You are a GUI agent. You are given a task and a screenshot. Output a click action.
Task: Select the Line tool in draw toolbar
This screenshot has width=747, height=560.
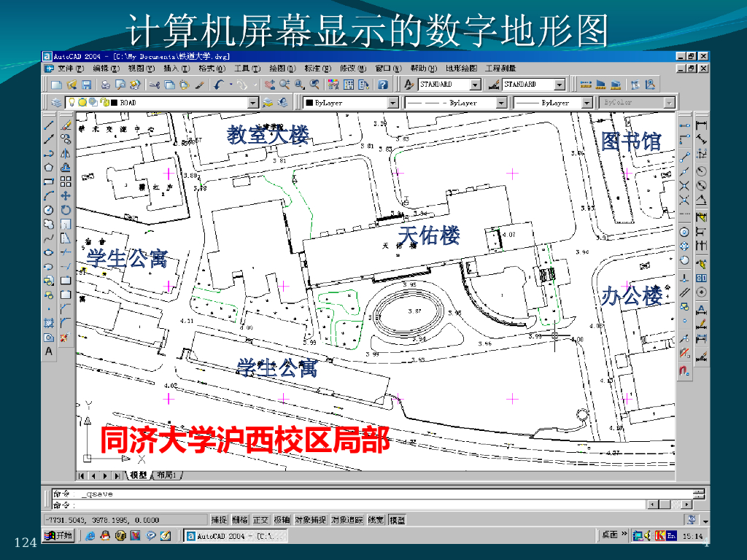(x=49, y=125)
